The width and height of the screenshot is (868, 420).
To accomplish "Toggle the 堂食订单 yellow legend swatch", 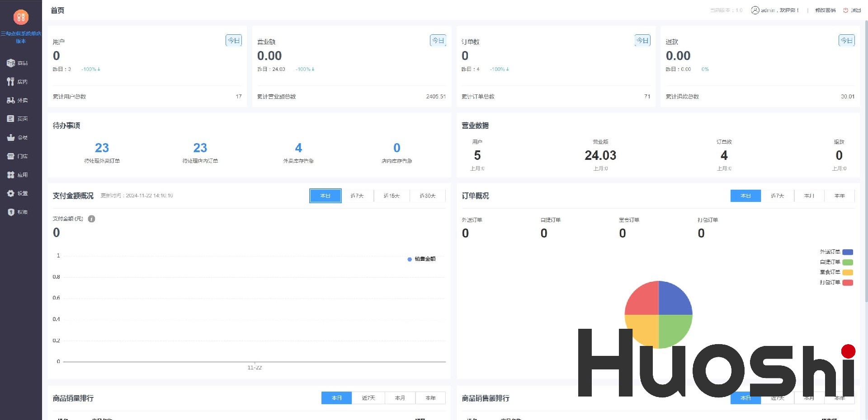I will pos(848,272).
